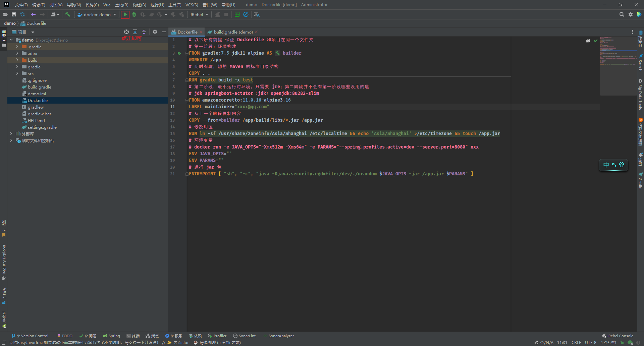Open the Database tool window on right edge
The image size is (644, 346).
[640, 39]
